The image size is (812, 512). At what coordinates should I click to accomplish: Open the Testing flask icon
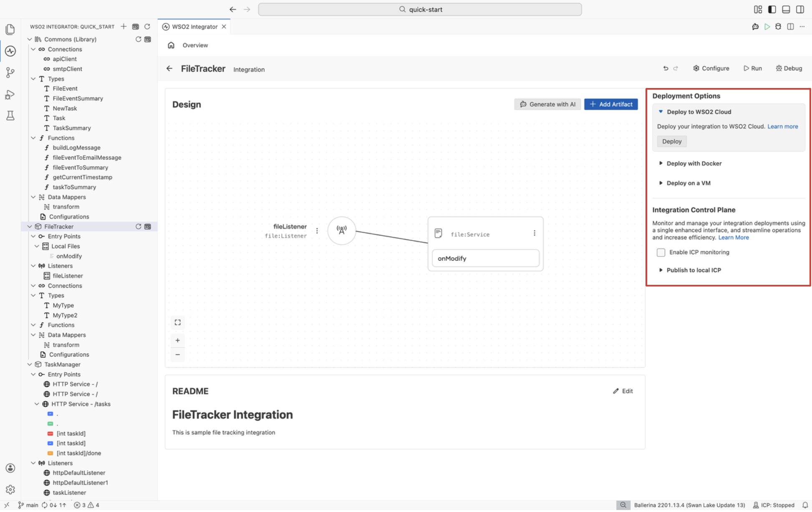click(10, 115)
